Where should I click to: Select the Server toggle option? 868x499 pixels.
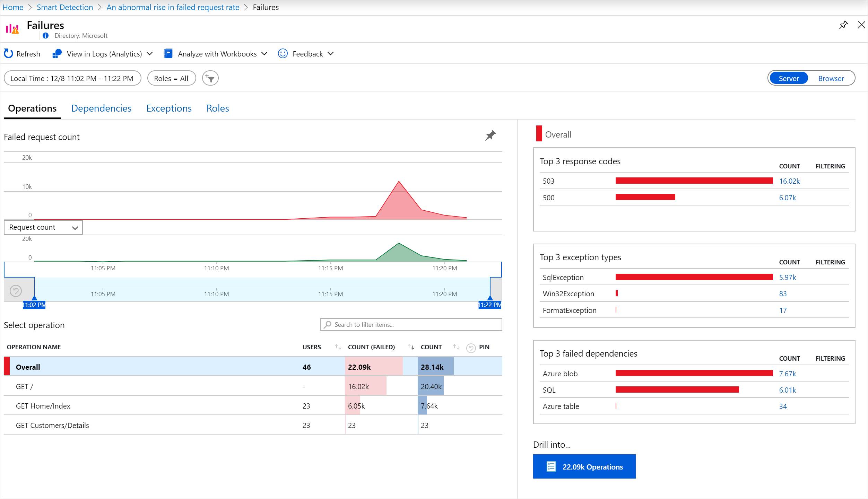(x=789, y=78)
